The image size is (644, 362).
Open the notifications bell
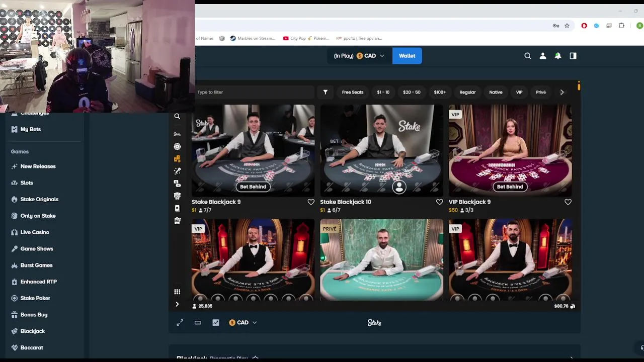[x=558, y=56]
